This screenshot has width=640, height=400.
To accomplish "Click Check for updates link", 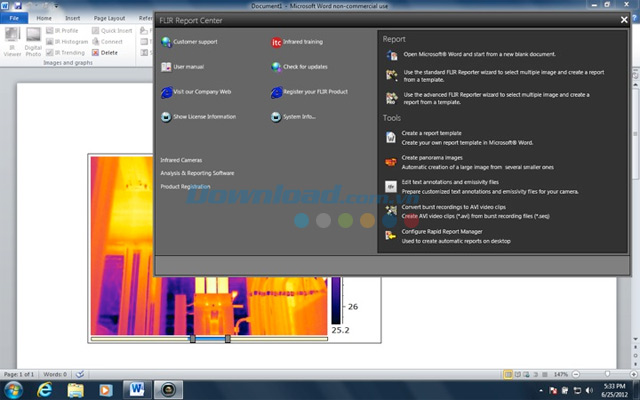I will [304, 67].
